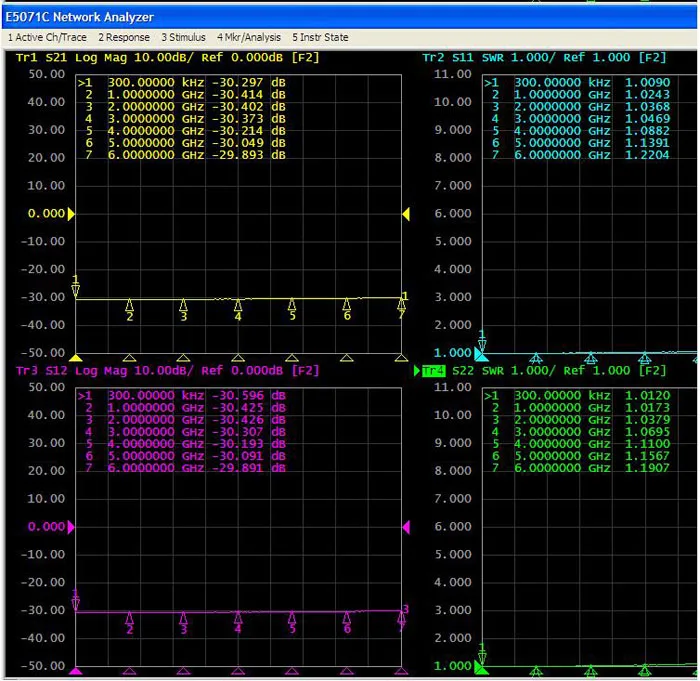Click the magenta 0.000 reference value on Tr3
The width and height of the screenshot is (700, 681).
(x=46, y=527)
